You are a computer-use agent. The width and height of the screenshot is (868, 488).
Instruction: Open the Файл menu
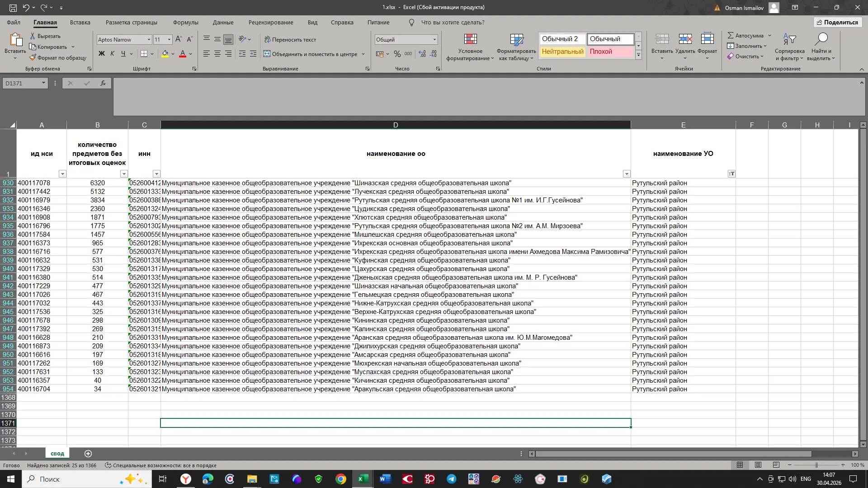(14, 22)
